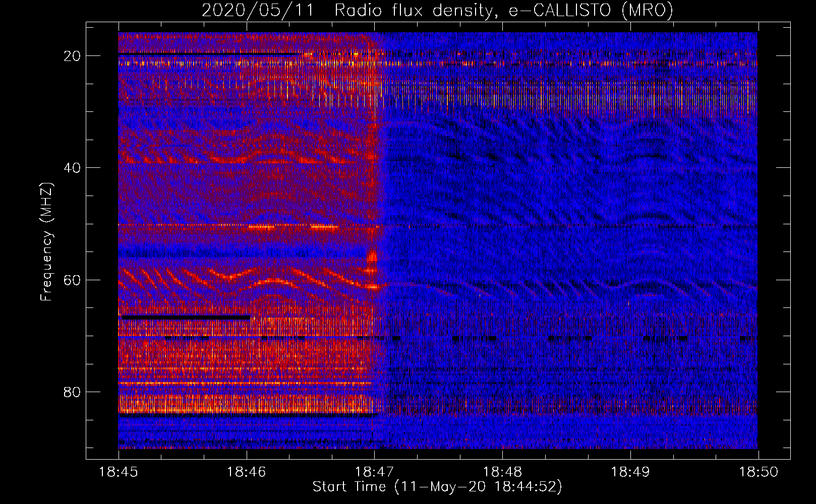The image size is (816, 504).
Task: Click the 18:47 time tick label
Action: click(374, 472)
